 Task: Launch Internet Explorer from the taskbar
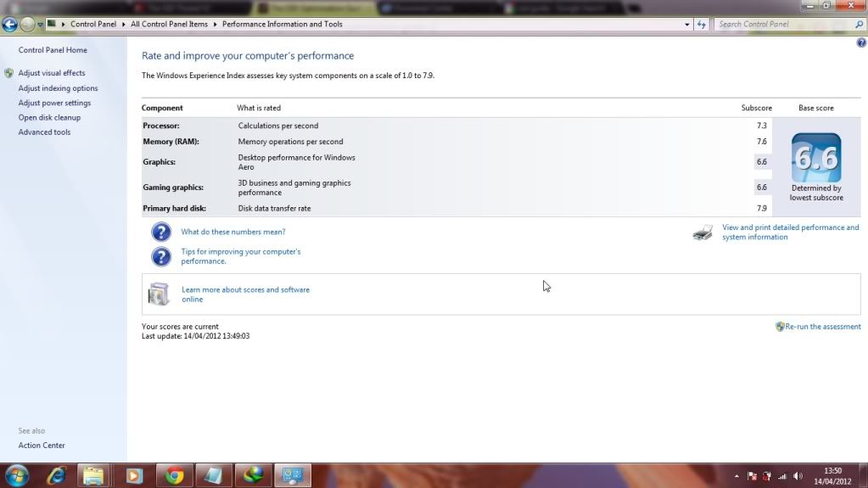point(57,475)
